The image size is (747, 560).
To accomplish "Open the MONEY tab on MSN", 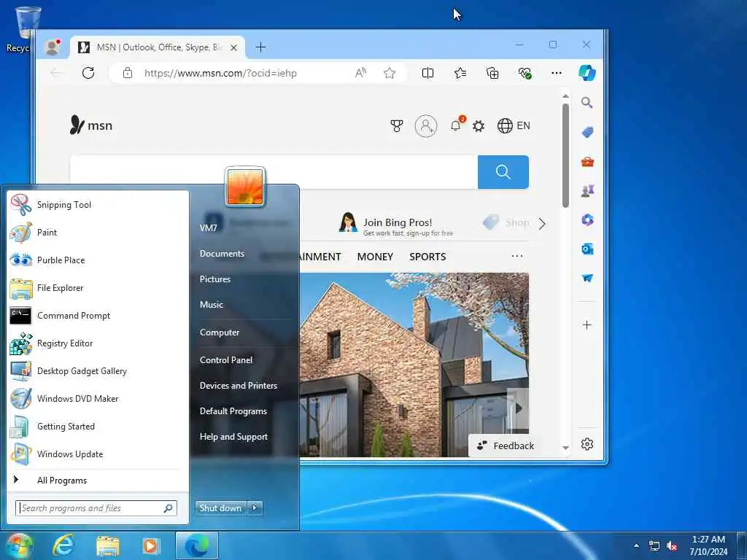I will click(x=375, y=257).
